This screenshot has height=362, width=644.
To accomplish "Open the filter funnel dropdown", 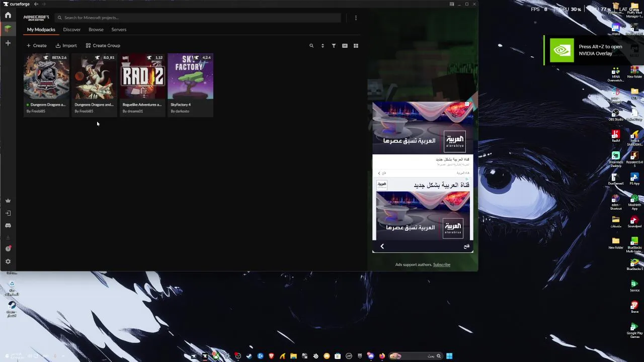I will tap(334, 46).
